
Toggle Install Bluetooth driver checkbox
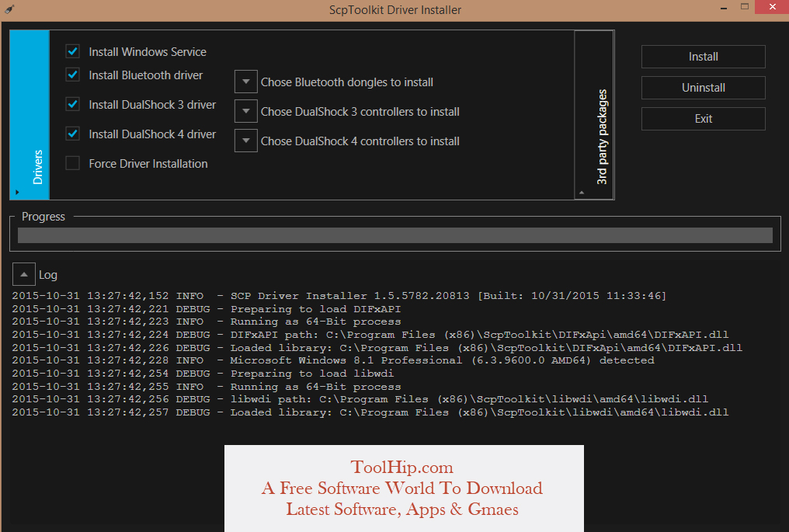(72, 75)
